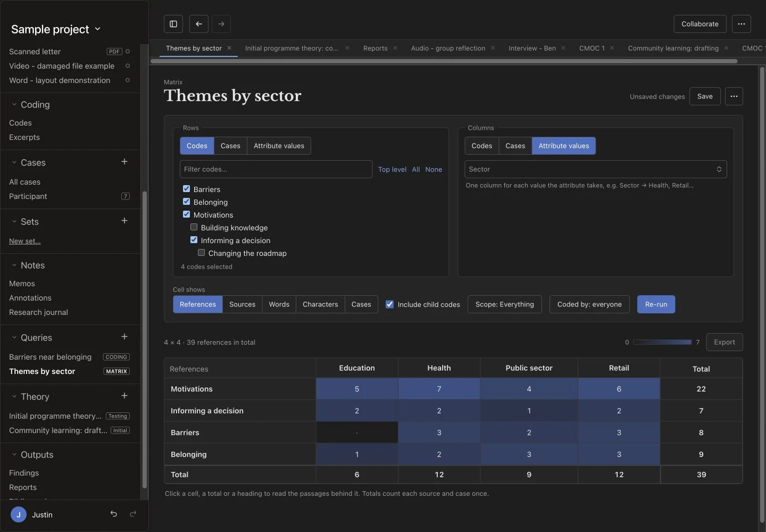Close the CMOC 1 tab
This screenshot has width=766, height=532.
[612, 48]
